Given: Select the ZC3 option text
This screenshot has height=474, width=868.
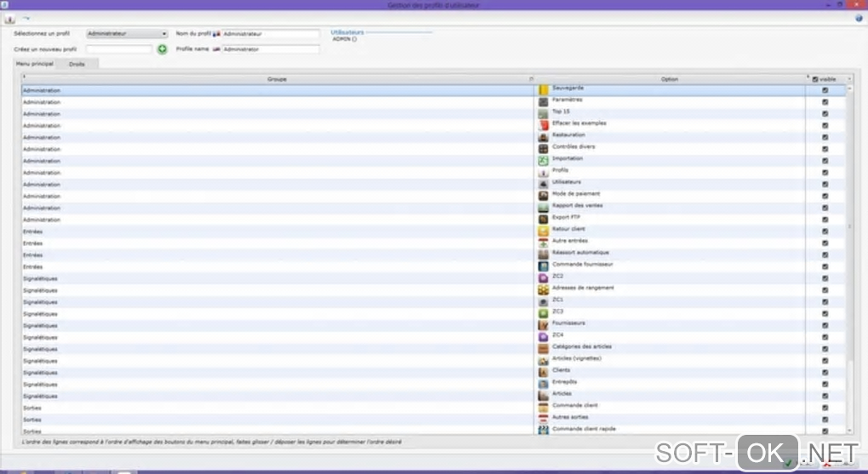Looking at the screenshot, I should point(557,311).
